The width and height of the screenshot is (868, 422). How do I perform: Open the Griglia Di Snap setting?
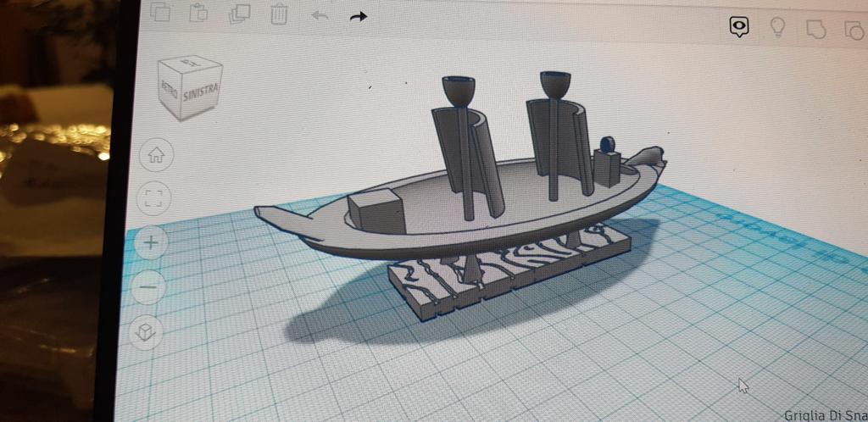(x=826, y=415)
